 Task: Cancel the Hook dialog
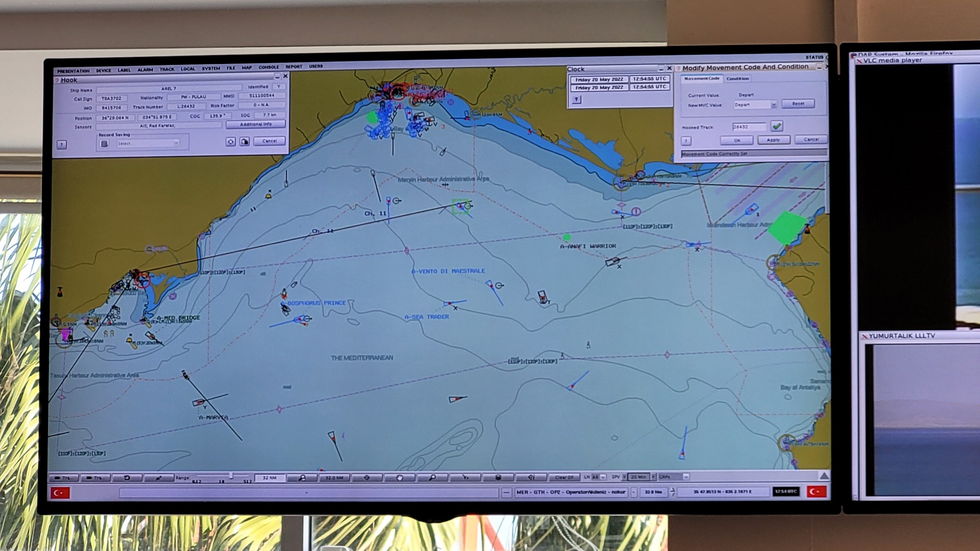269,141
